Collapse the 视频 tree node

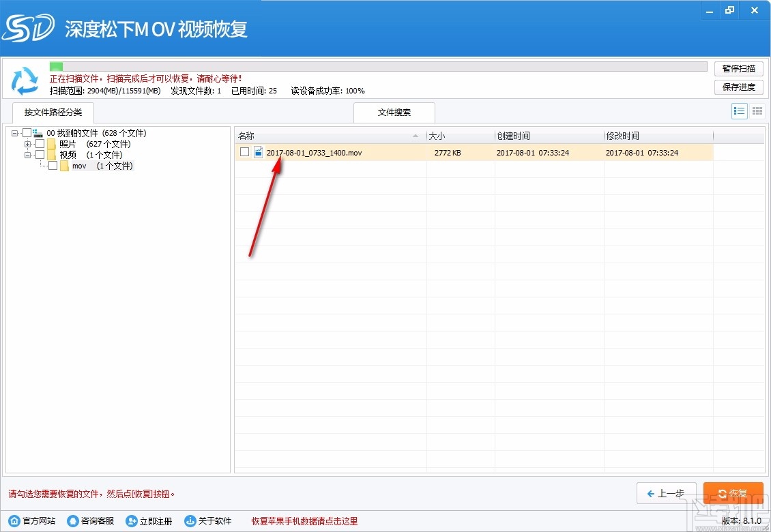tap(27, 154)
